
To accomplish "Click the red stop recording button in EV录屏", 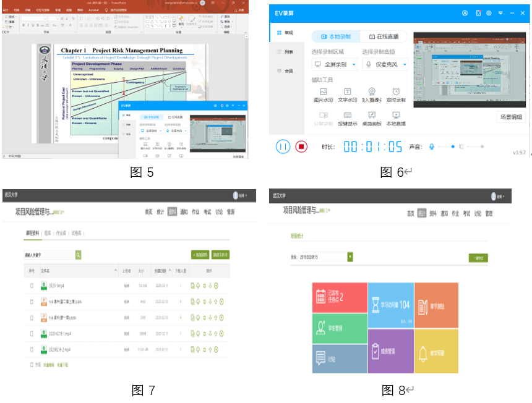I will 301,146.
